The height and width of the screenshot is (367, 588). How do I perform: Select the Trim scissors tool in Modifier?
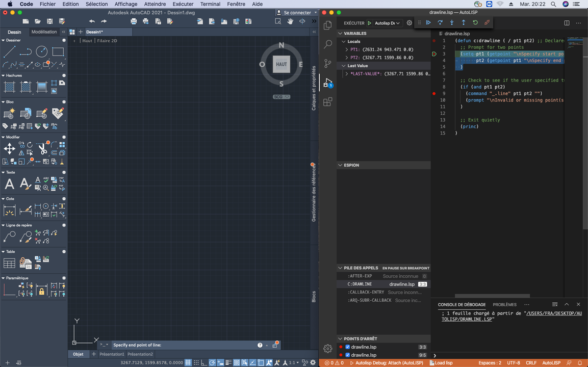[x=42, y=148]
